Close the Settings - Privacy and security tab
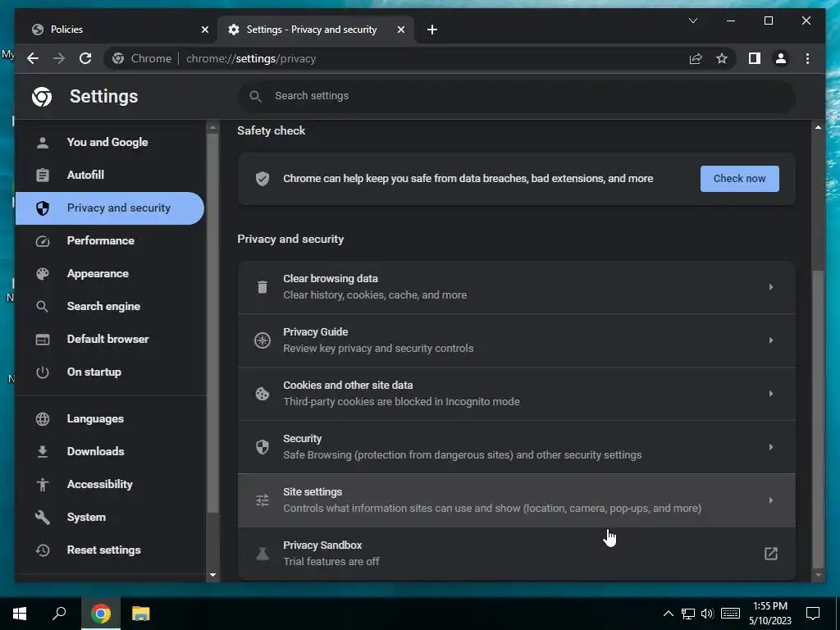 pos(400,30)
